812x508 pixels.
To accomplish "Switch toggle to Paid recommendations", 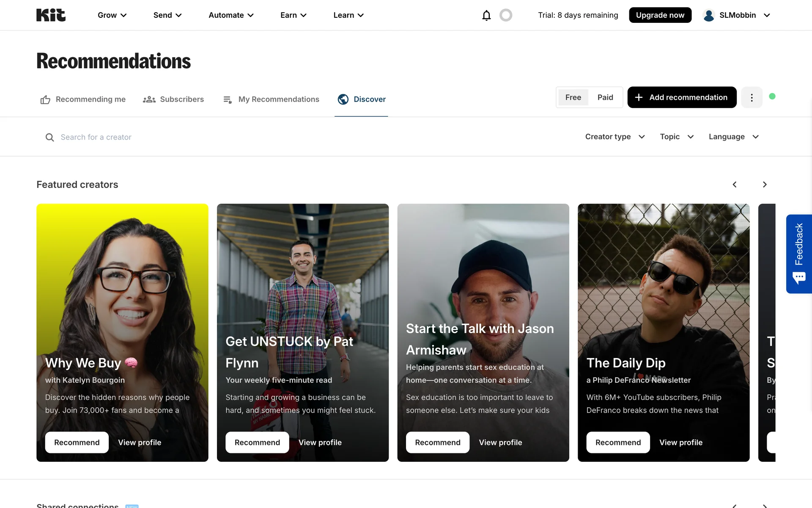I will pyautogui.click(x=605, y=97).
